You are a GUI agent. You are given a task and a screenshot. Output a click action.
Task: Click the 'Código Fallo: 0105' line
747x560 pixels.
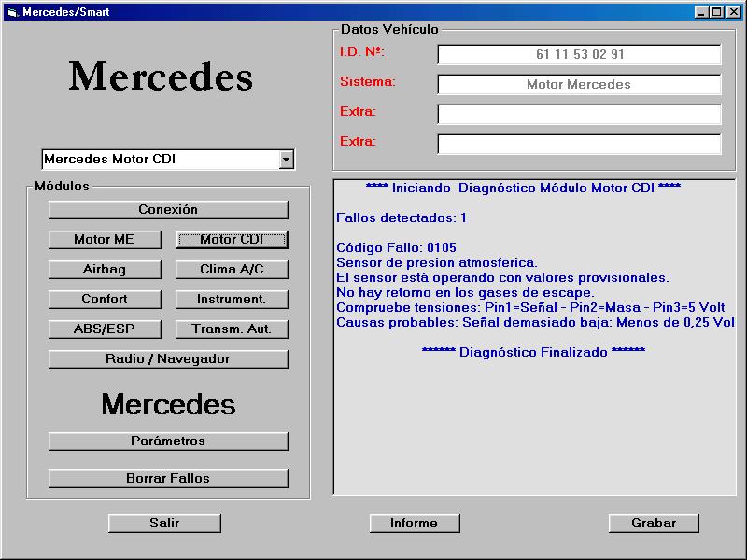pyautogui.click(x=396, y=247)
